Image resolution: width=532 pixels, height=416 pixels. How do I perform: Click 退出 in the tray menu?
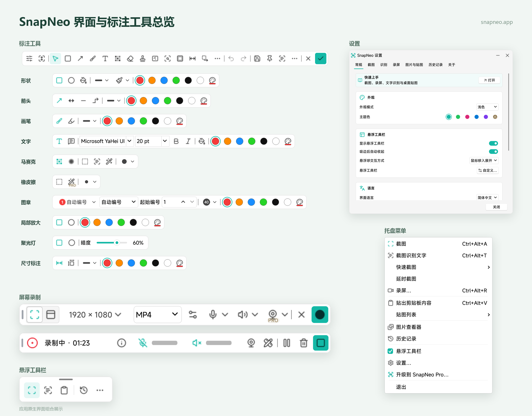(x=438, y=387)
